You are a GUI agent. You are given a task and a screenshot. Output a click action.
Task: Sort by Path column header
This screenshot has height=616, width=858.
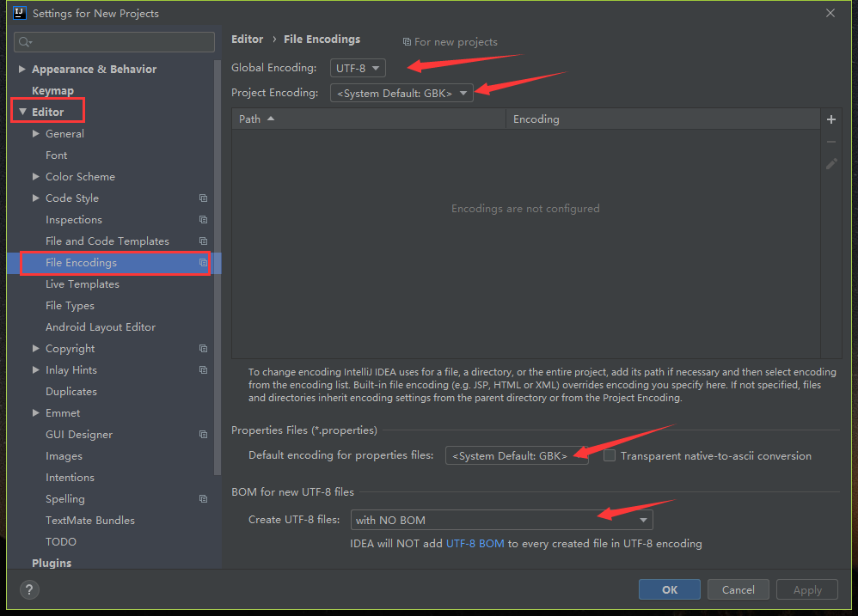(369, 119)
